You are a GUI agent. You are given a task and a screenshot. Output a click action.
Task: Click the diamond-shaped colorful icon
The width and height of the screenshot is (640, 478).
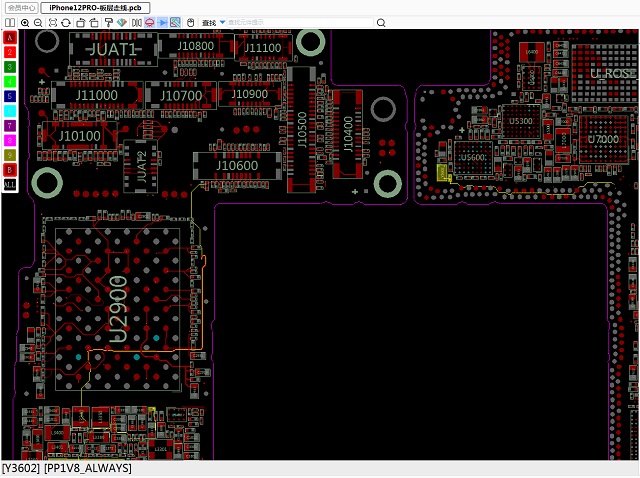click(x=122, y=22)
